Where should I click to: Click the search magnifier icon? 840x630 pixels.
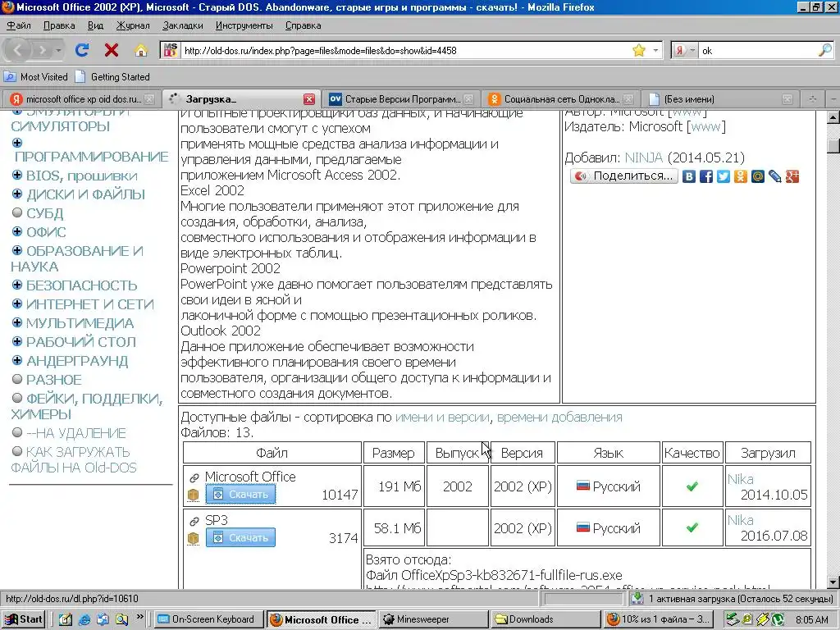(825, 50)
